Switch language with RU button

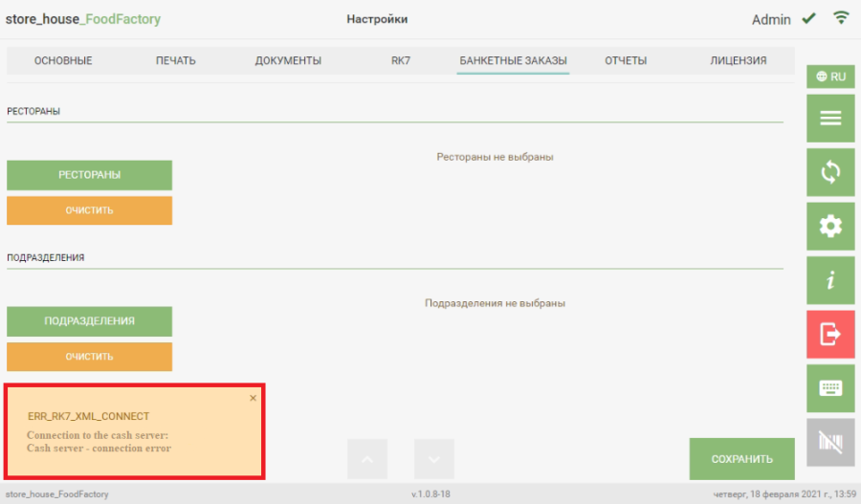(830, 77)
